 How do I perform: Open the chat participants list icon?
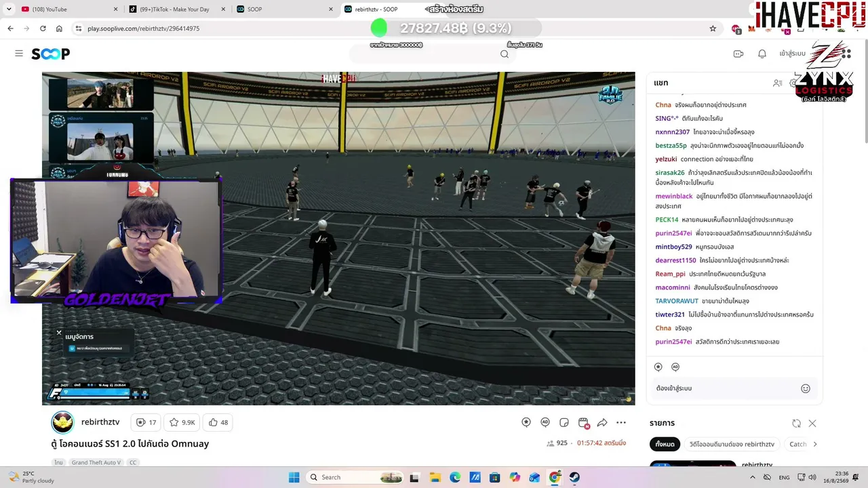click(778, 83)
